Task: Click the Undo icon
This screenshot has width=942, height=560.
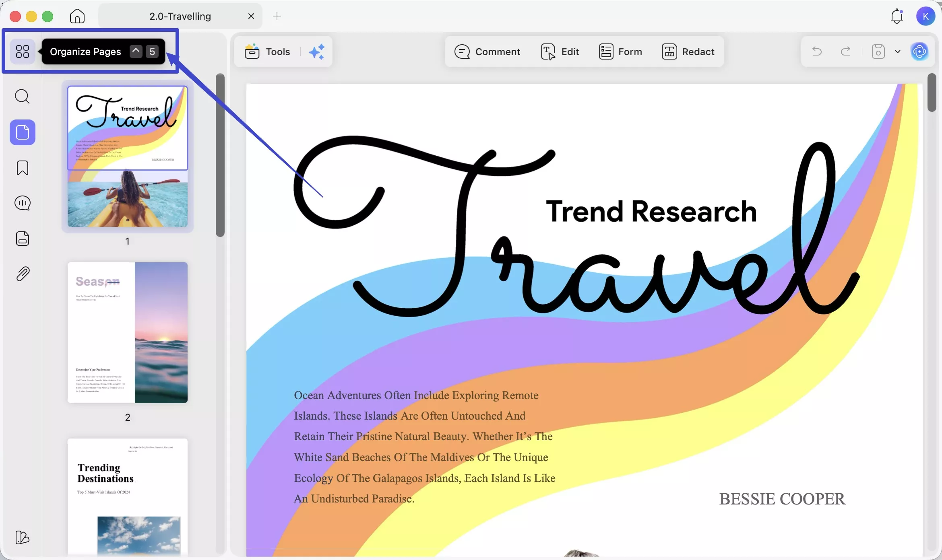Action: (817, 51)
